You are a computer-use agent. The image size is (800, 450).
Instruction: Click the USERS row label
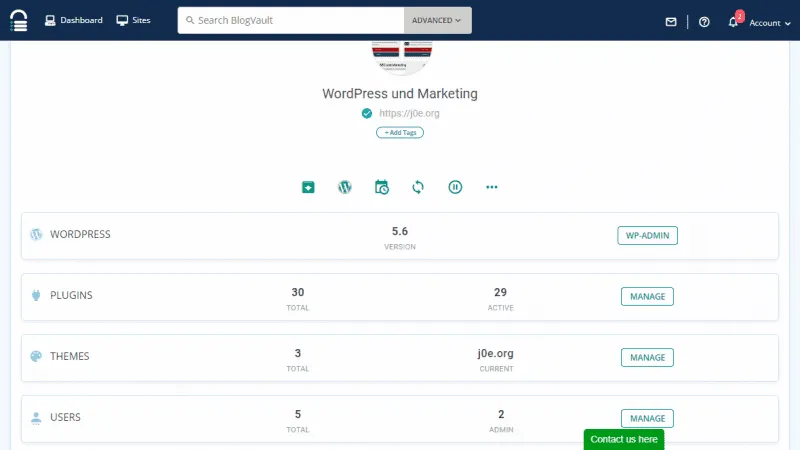click(x=65, y=417)
